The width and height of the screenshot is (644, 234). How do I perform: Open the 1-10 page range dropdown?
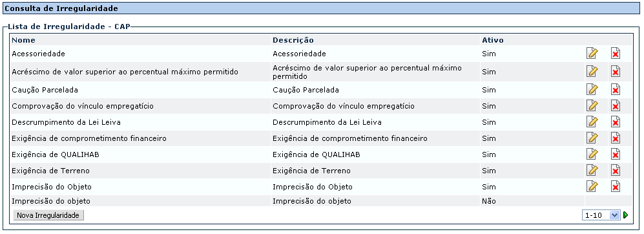[x=601, y=215]
